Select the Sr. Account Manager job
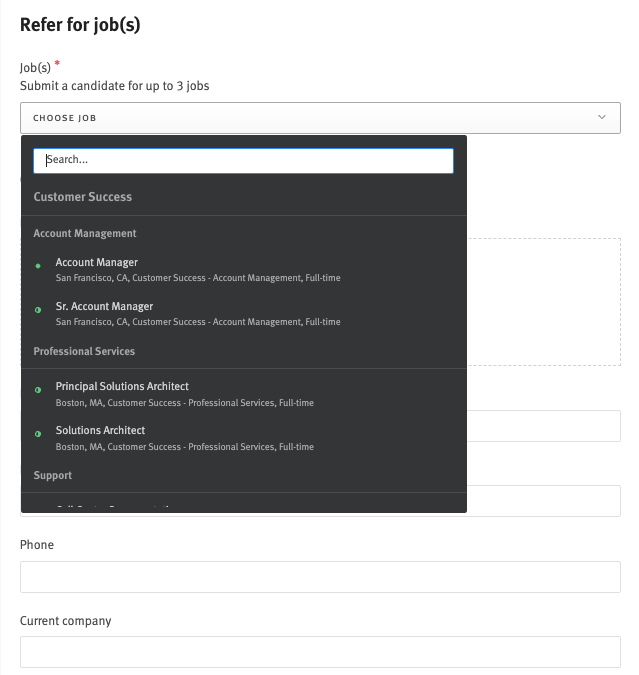Screen dimensions: 639x675 pyautogui.click(x=244, y=313)
